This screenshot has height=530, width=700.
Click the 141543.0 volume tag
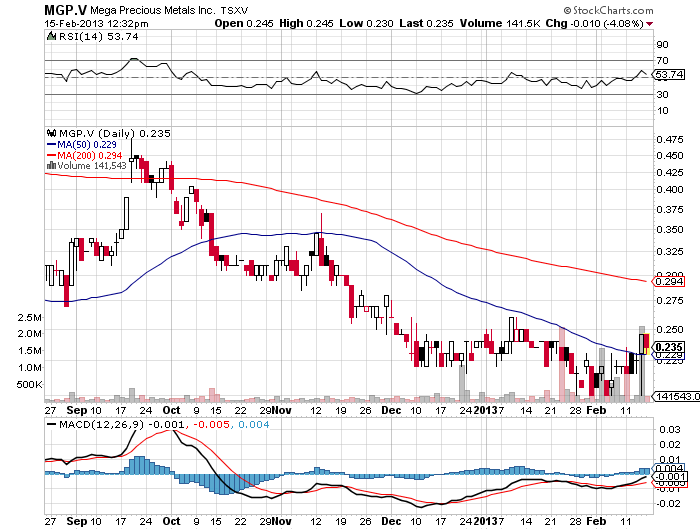point(677,396)
